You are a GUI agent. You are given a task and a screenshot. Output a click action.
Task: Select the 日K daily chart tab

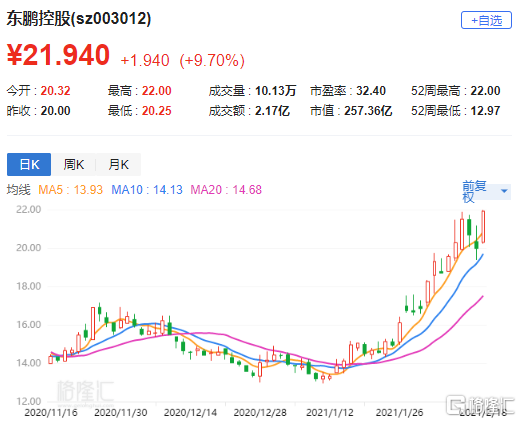(x=29, y=164)
